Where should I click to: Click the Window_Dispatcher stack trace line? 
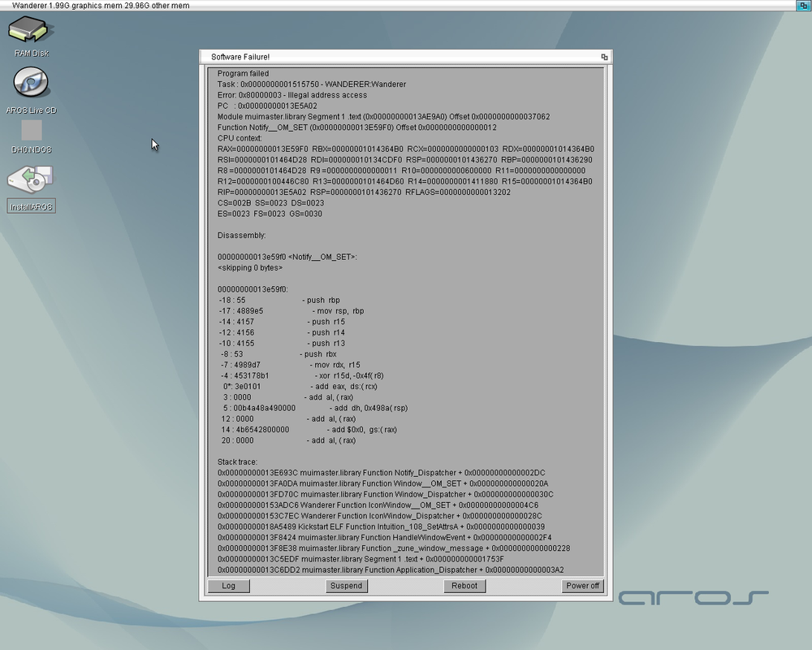coord(385,495)
